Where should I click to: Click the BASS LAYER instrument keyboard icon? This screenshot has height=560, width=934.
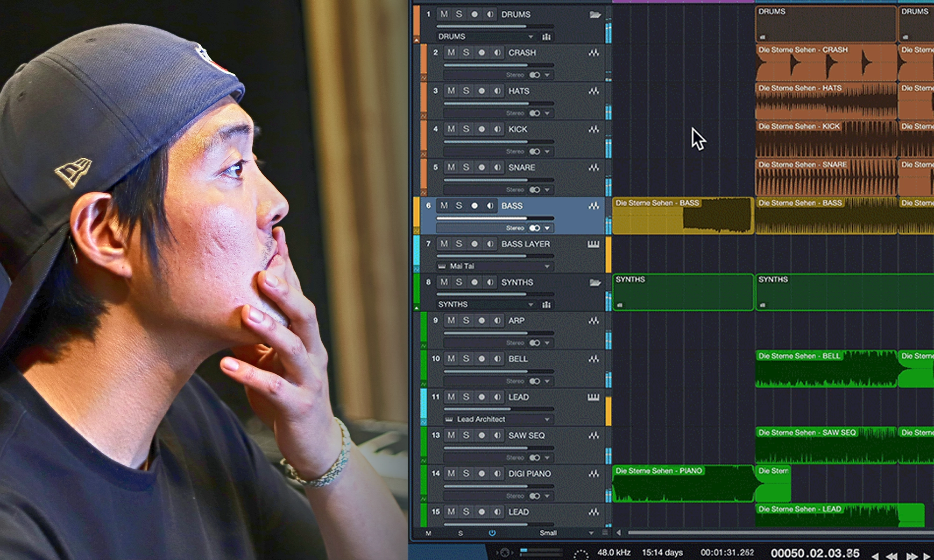coord(593,244)
